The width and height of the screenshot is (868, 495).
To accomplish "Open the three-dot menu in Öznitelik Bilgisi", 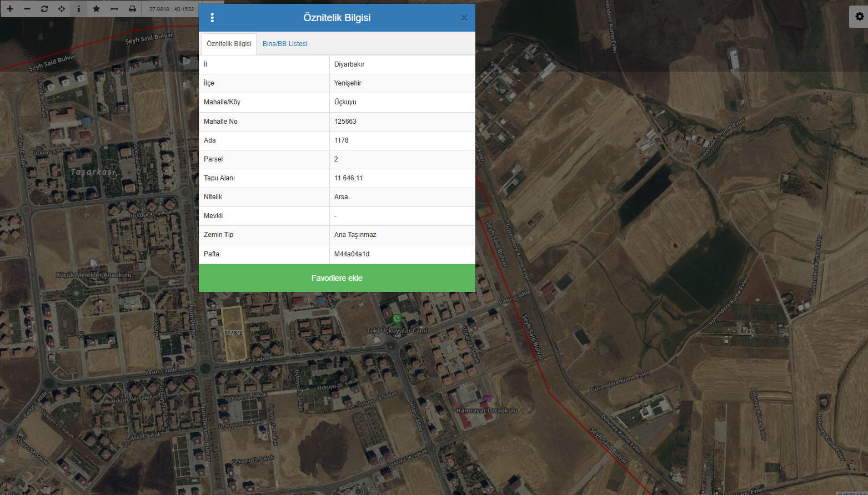I will [212, 18].
